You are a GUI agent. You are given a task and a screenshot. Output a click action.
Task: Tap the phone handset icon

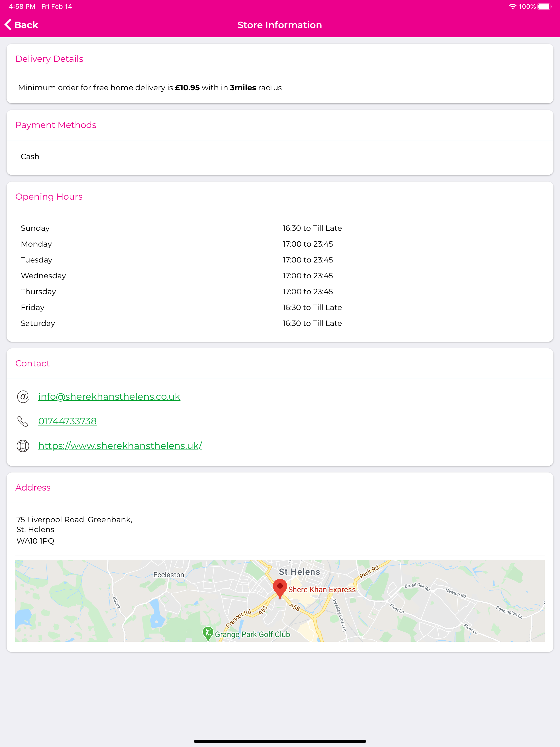pyautogui.click(x=23, y=421)
